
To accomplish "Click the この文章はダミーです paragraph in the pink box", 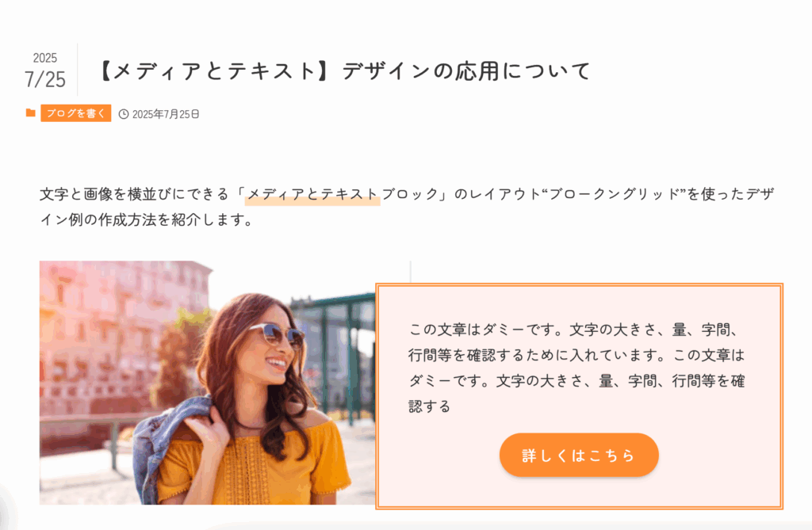I will pos(577,368).
